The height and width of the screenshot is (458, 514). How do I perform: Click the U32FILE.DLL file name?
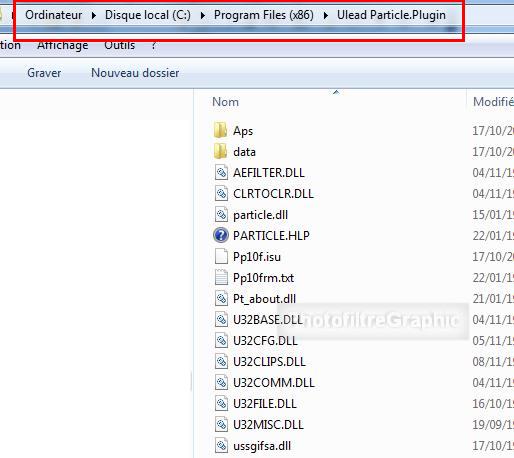click(x=265, y=404)
